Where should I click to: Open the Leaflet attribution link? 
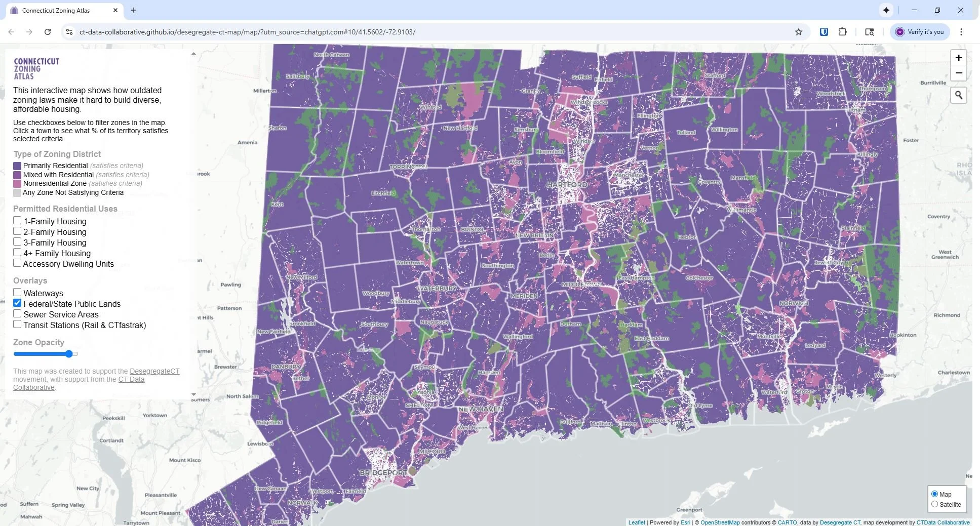[x=637, y=522]
